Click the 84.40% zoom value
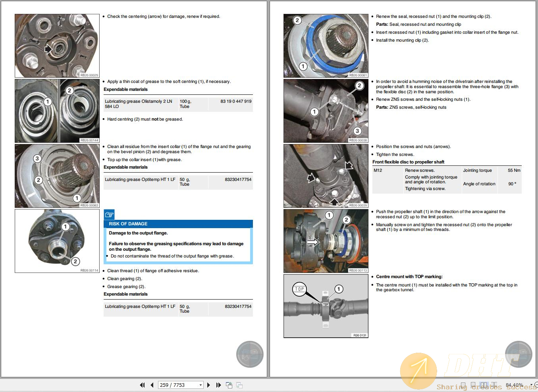Image resolution: width=538 pixels, height=392 pixels. point(515,385)
